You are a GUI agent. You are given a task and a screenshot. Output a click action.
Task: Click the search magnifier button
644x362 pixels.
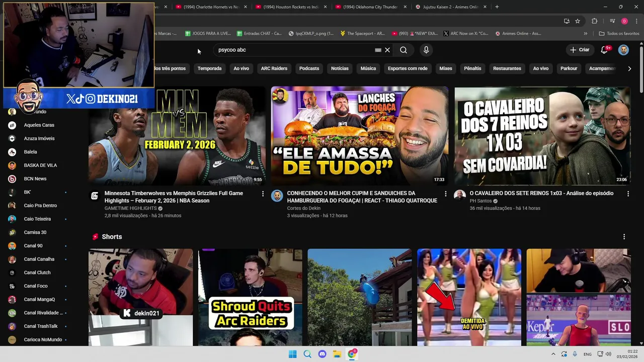click(404, 50)
